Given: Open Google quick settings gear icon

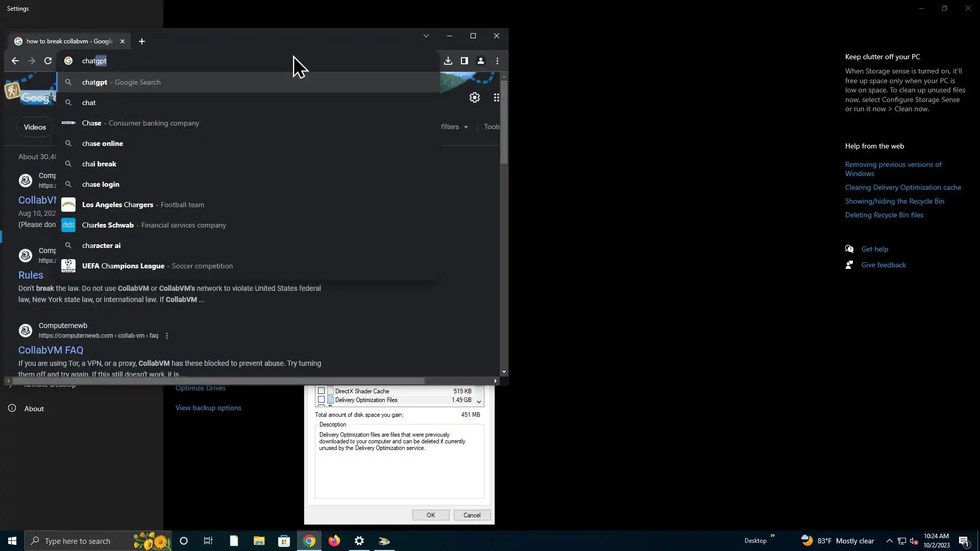Looking at the screenshot, I should tap(474, 97).
